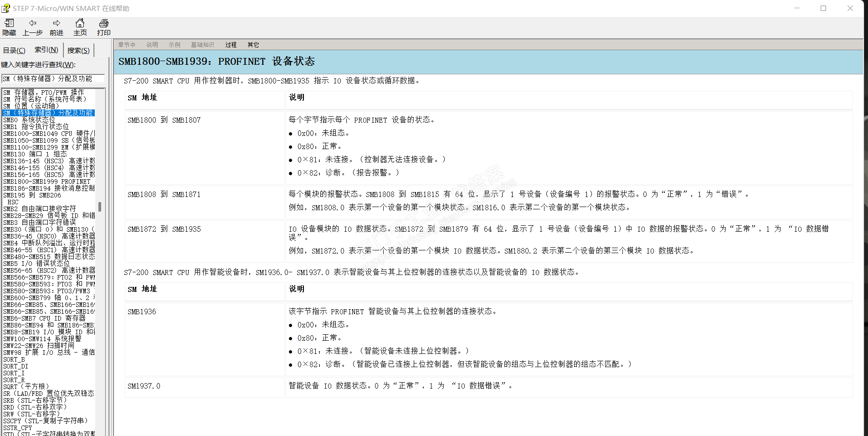Screen dimensions: 868x436
Task: Select index entry SMB0 系统状态位
Action: coord(29,120)
